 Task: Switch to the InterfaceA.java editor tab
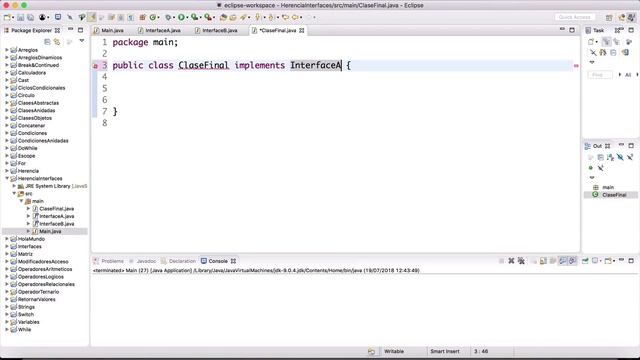click(163, 31)
